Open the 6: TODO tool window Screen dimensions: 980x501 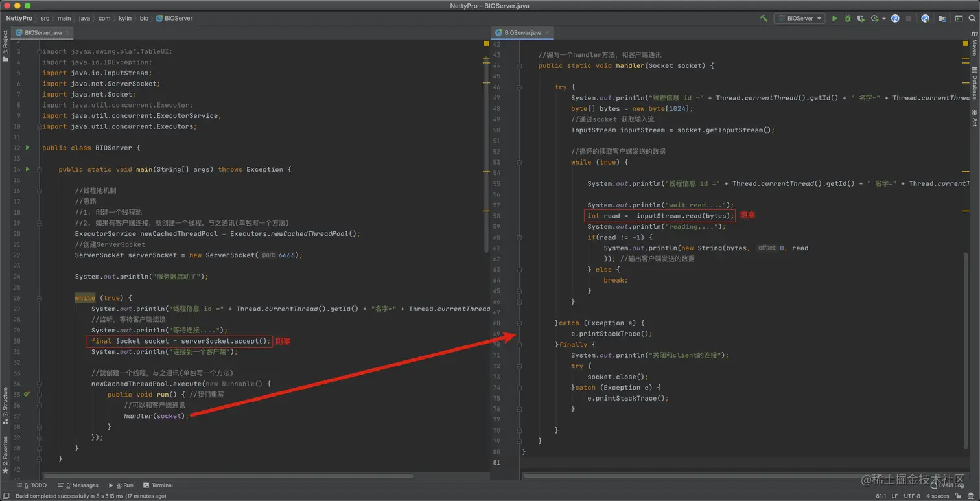pyautogui.click(x=31, y=485)
